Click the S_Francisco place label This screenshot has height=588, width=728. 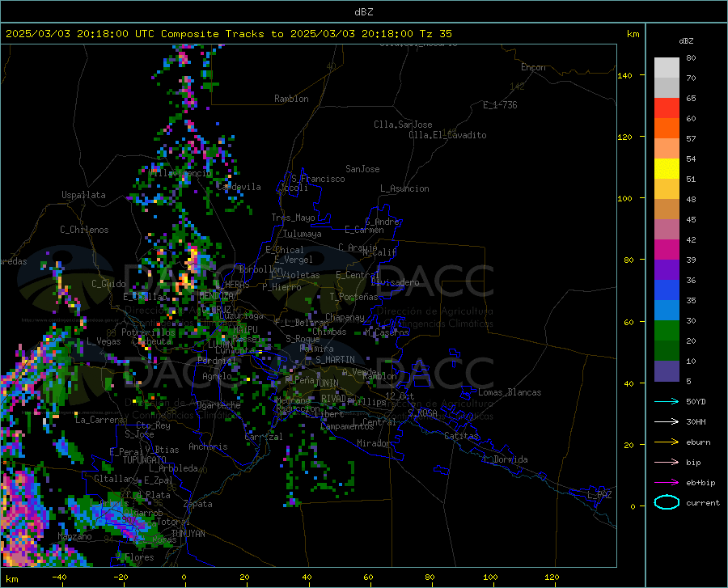318,179
